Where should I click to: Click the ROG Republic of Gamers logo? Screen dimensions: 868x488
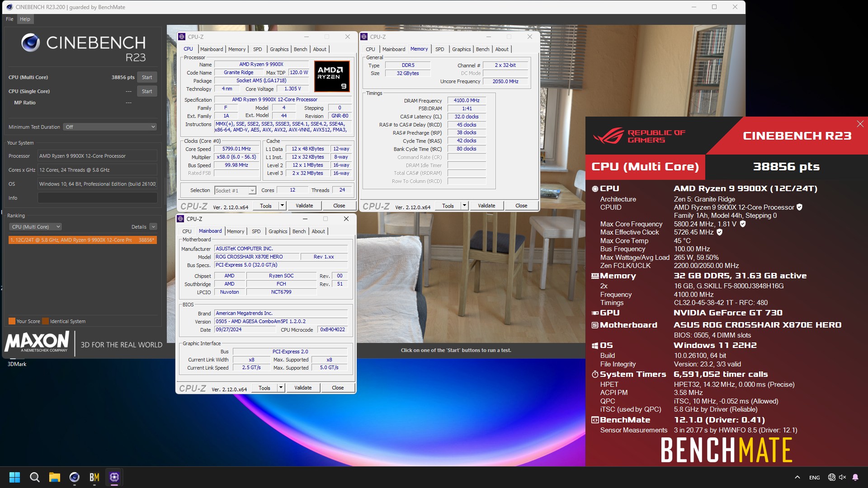click(639, 136)
